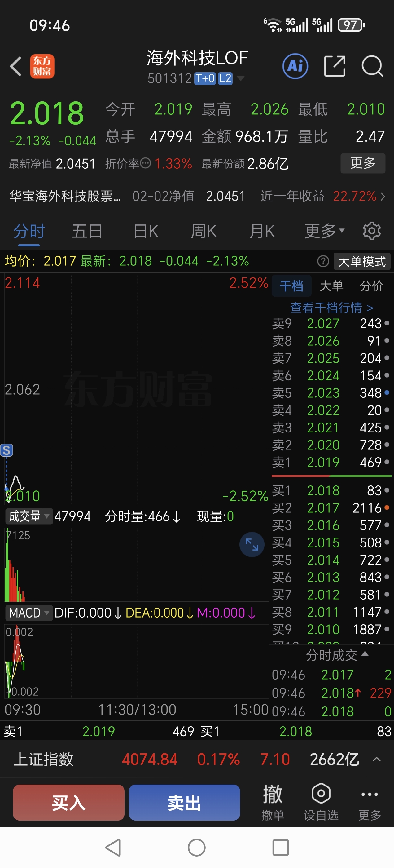Tap the 海外科技LOF title
The image size is (394, 868).
[197, 58]
